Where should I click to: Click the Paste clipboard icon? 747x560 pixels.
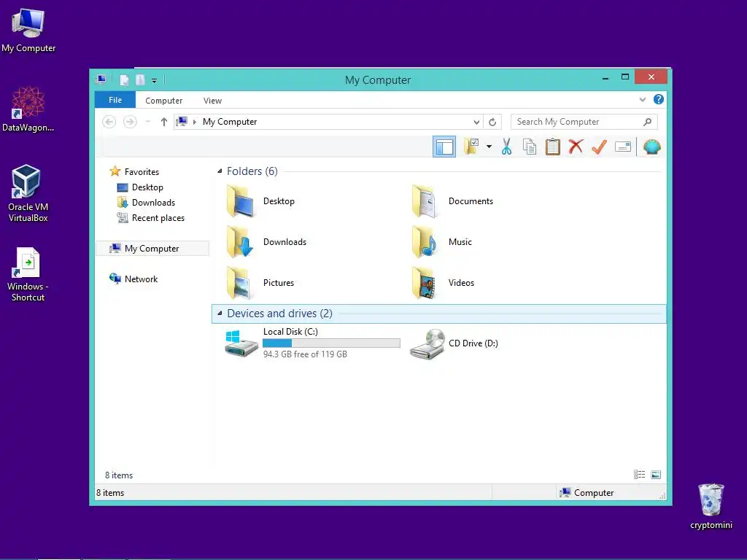click(553, 147)
